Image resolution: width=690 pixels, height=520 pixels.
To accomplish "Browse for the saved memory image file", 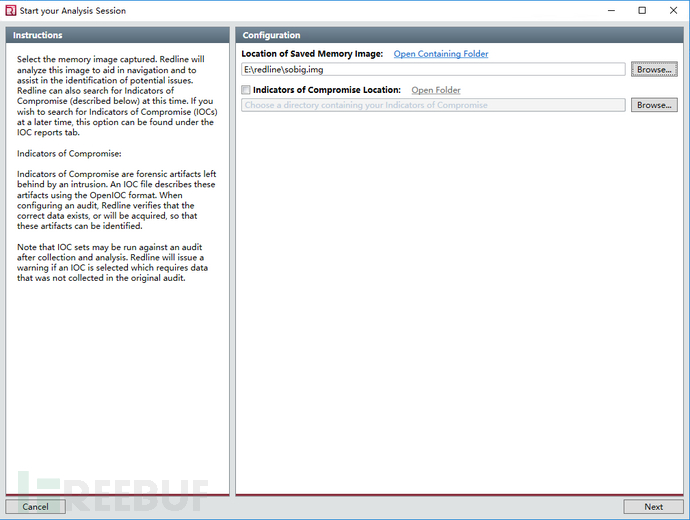I will 654,70.
